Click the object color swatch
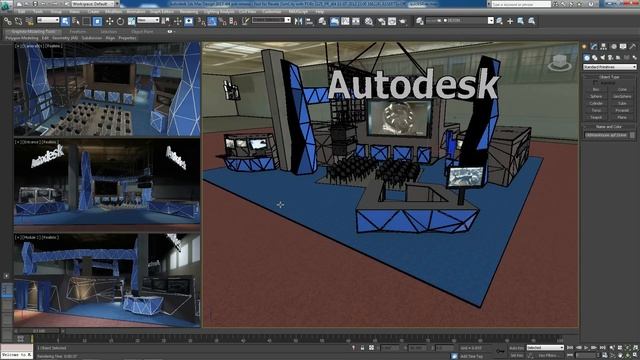 (632, 135)
